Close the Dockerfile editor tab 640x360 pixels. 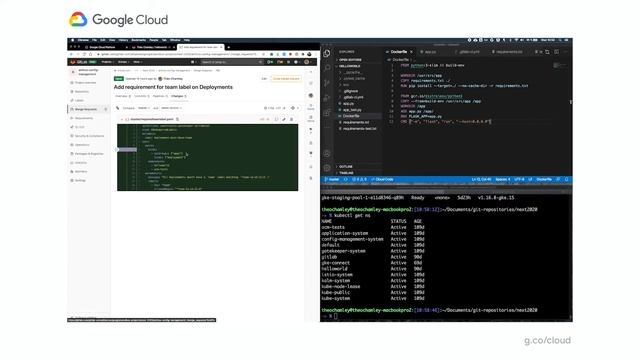(x=411, y=52)
